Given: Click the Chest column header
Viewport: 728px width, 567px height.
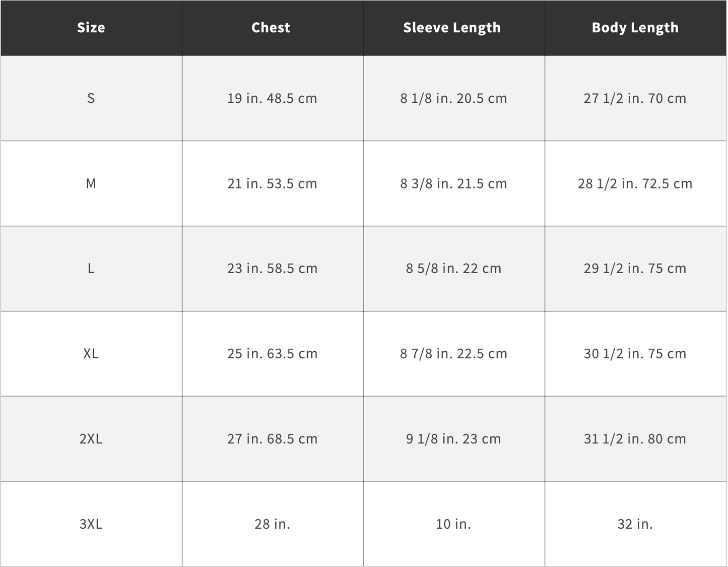Looking at the screenshot, I should point(271,28).
